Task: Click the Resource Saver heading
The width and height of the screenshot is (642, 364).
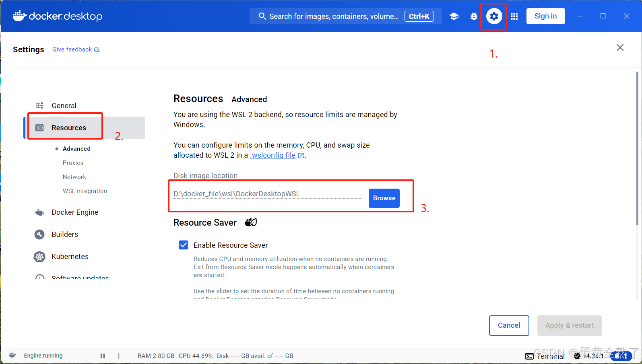Action: point(205,222)
